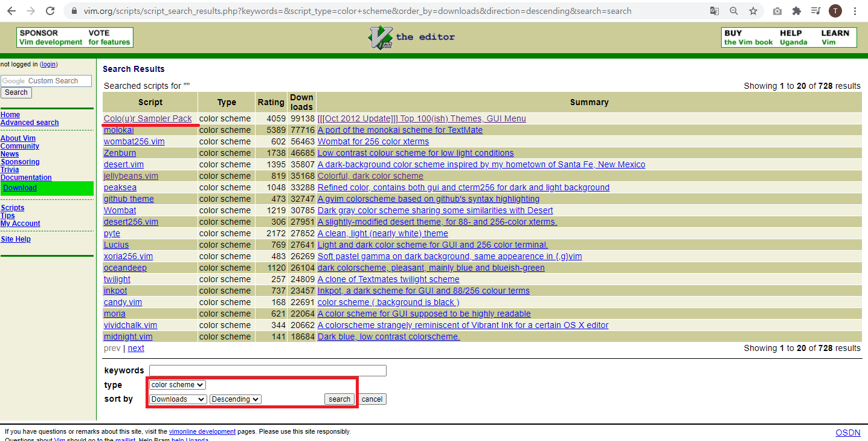Screen dimensions: 868x441
Task: Open the Zenburn script link
Action: coord(120,153)
